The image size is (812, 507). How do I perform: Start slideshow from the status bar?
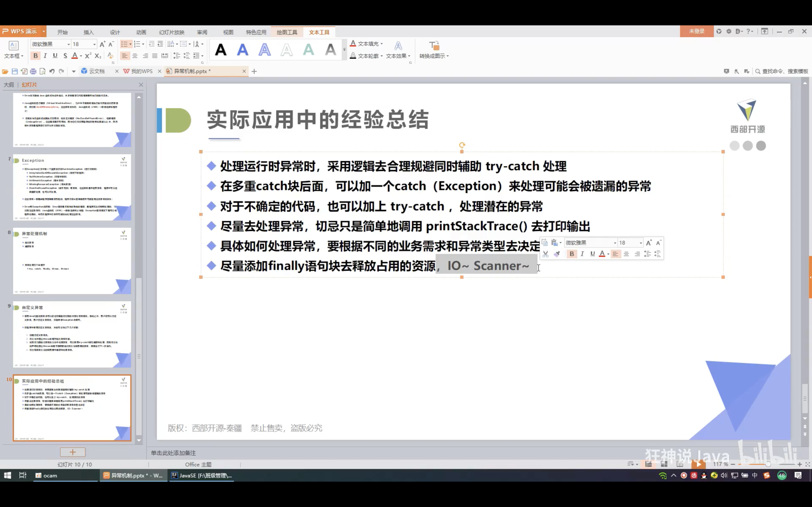pos(698,464)
